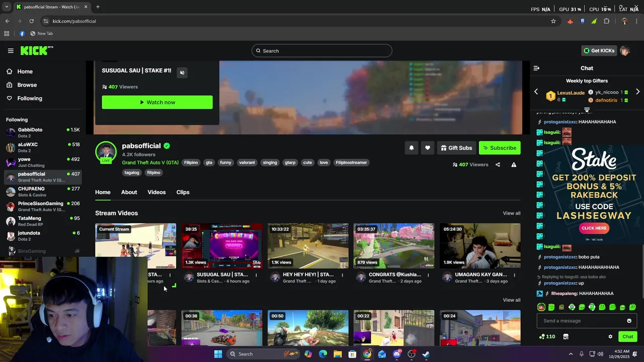This screenshot has height=362, width=644.
Task: Send message with Chat button
Action: pyautogui.click(x=627, y=336)
